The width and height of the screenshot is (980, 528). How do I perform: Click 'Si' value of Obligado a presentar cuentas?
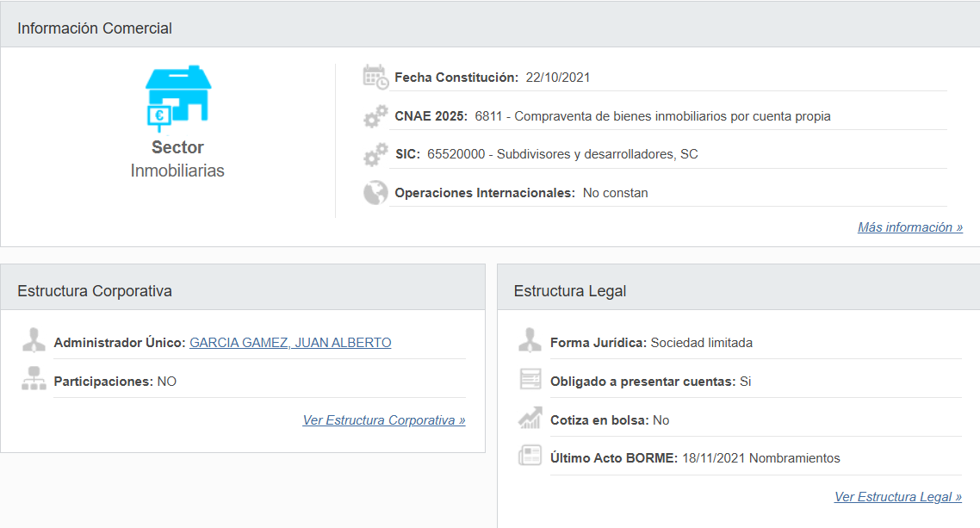(745, 382)
